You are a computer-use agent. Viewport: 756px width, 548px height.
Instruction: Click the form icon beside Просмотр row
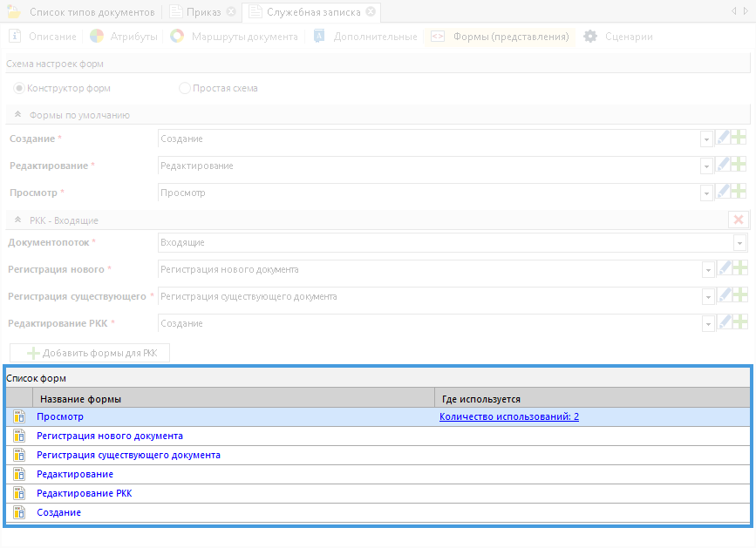tap(19, 417)
